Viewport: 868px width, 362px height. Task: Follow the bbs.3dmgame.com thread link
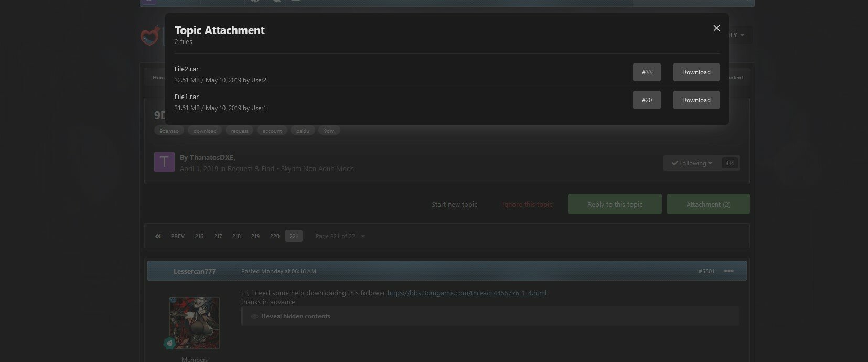[467, 293]
